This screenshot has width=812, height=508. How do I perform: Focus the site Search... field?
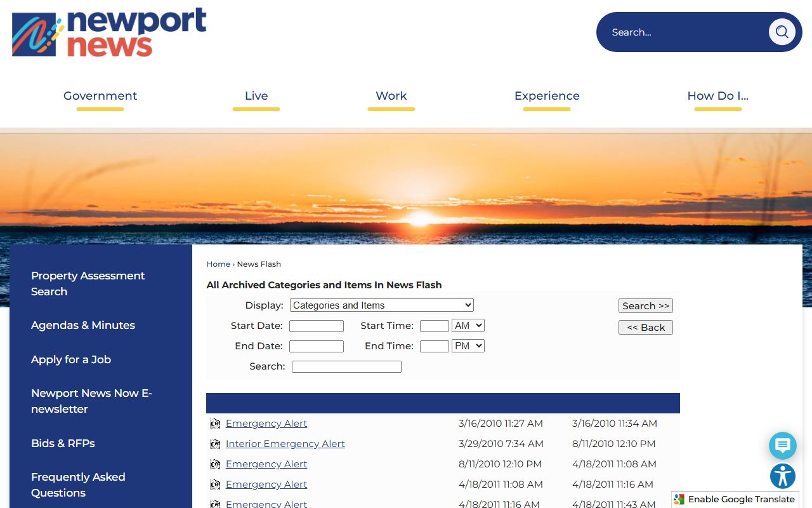[x=685, y=32]
